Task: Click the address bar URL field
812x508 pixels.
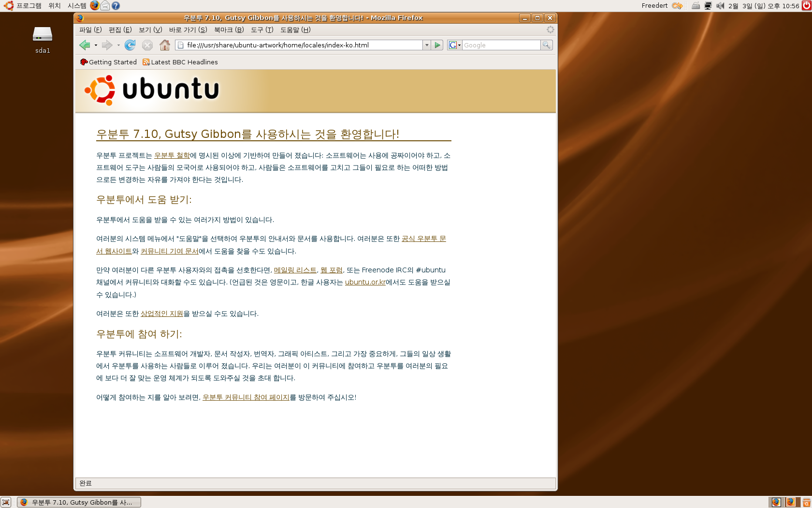Action: (x=299, y=45)
